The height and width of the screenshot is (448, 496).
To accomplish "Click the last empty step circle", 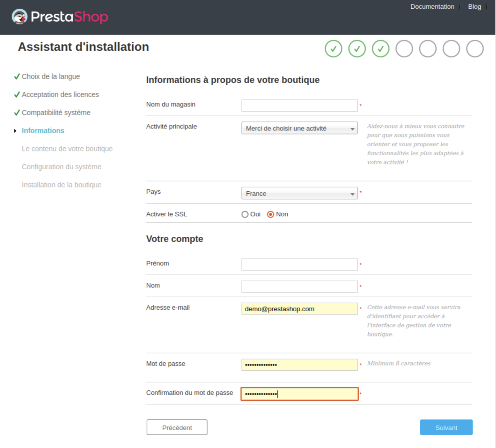I will [x=475, y=49].
